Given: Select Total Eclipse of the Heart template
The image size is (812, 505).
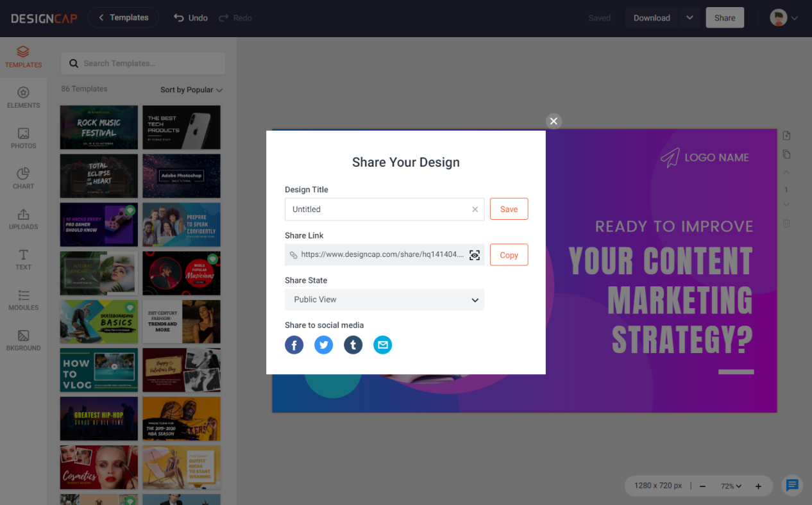Looking at the screenshot, I should (99, 176).
